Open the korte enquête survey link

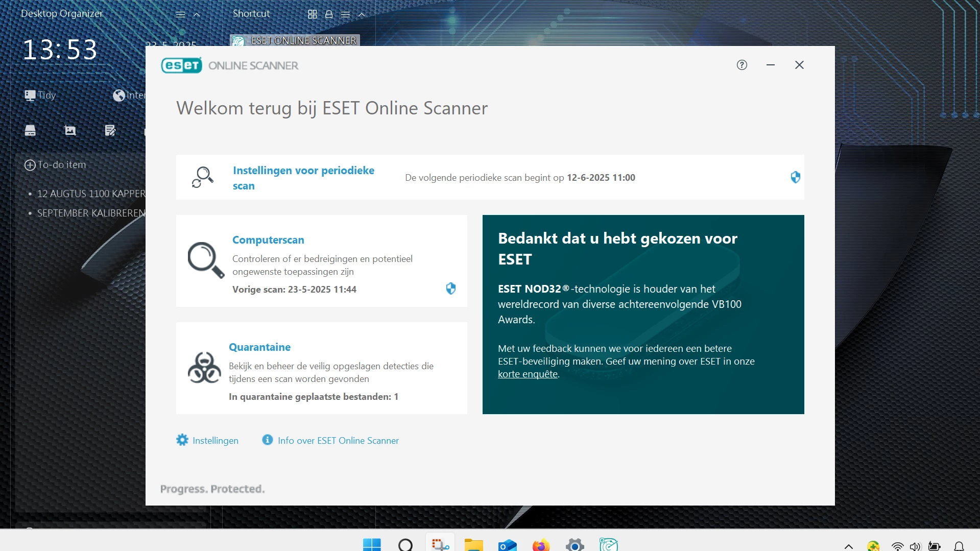pos(528,374)
